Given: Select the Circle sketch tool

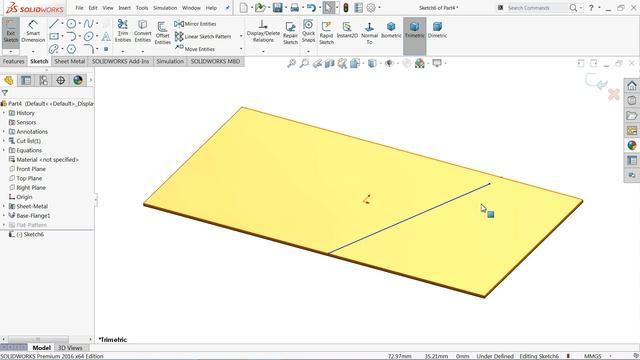Looking at the screenshot, I should [71, 24].
